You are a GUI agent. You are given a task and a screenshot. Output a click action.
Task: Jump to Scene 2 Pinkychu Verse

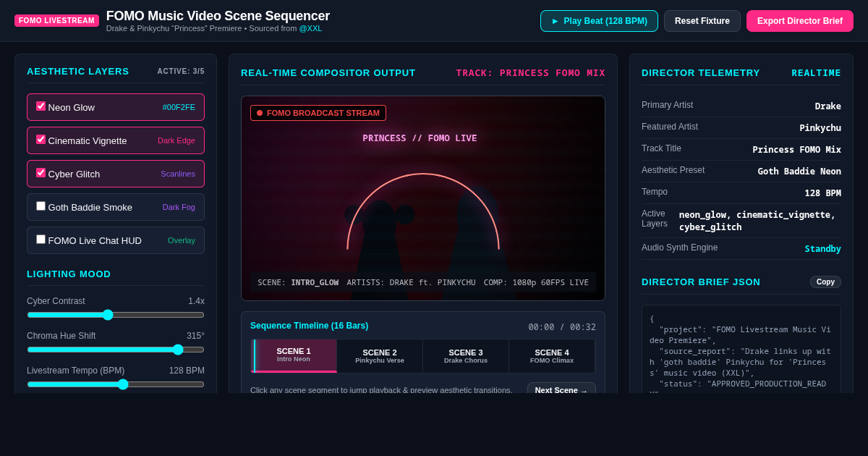coord(380,355)
